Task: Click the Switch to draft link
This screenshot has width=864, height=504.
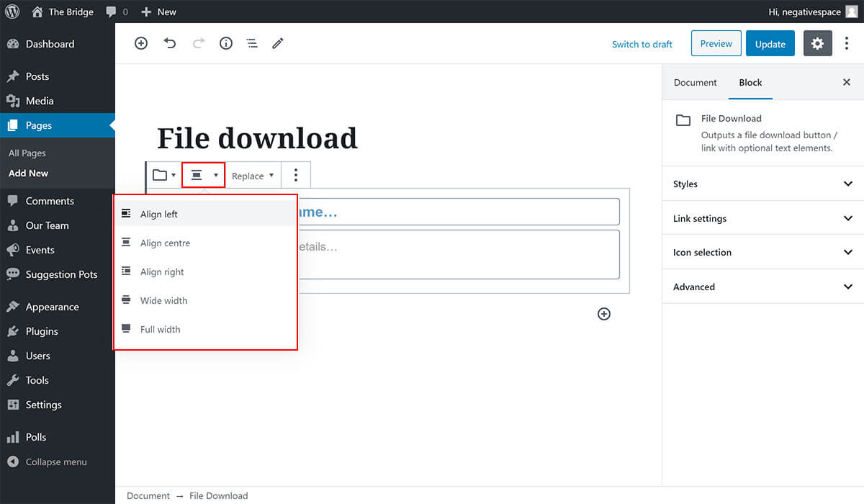Action: pyautogui.click(x=642, y=44)
